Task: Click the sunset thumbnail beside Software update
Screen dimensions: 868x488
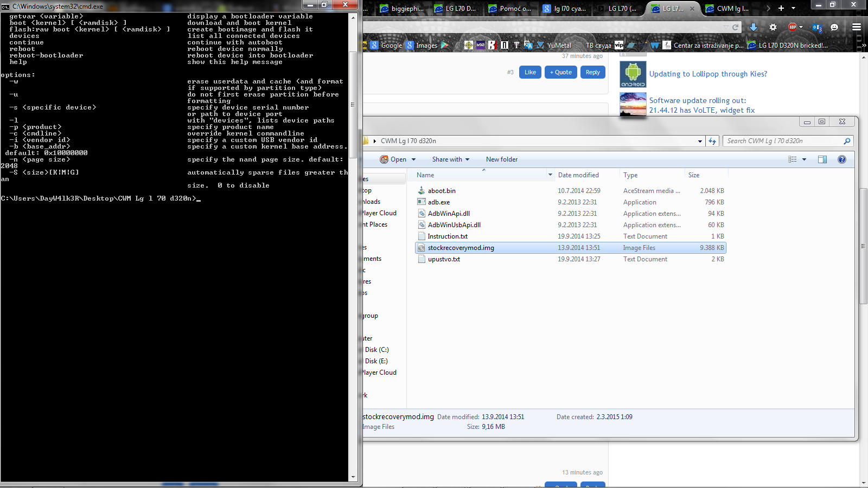Action: click(633, 104)
